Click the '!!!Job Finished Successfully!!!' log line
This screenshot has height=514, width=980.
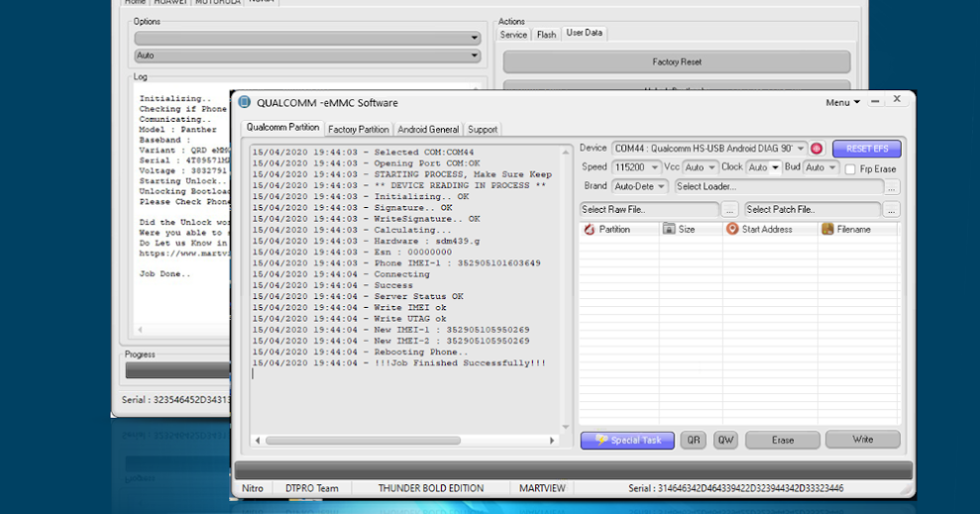pyautogui.click(x=398, y=362)
